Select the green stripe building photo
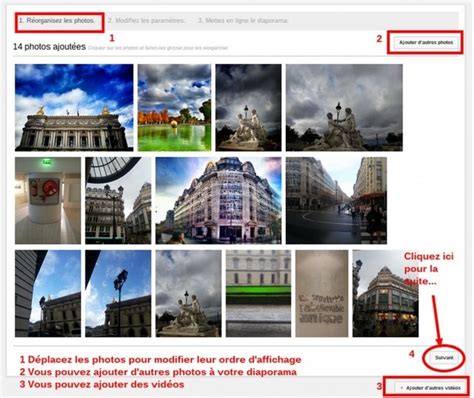Viewport: 474px width, 398px height. tap(258, 294)
